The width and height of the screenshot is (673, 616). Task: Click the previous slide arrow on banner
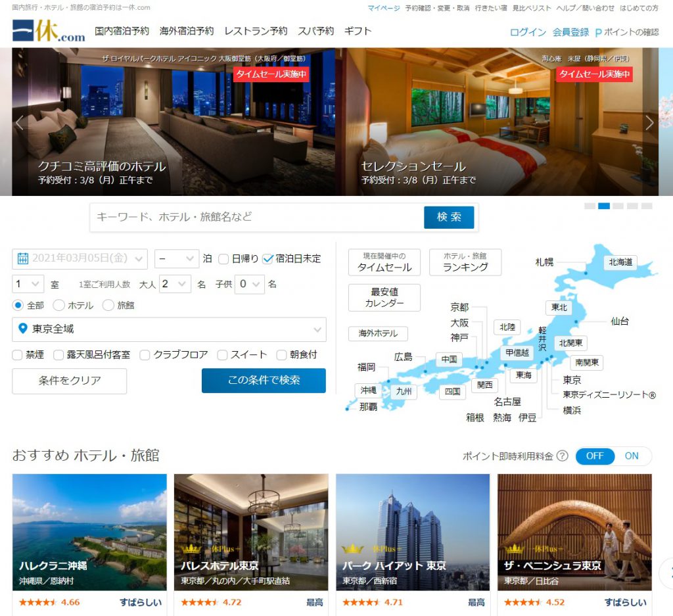coord(19,123)
